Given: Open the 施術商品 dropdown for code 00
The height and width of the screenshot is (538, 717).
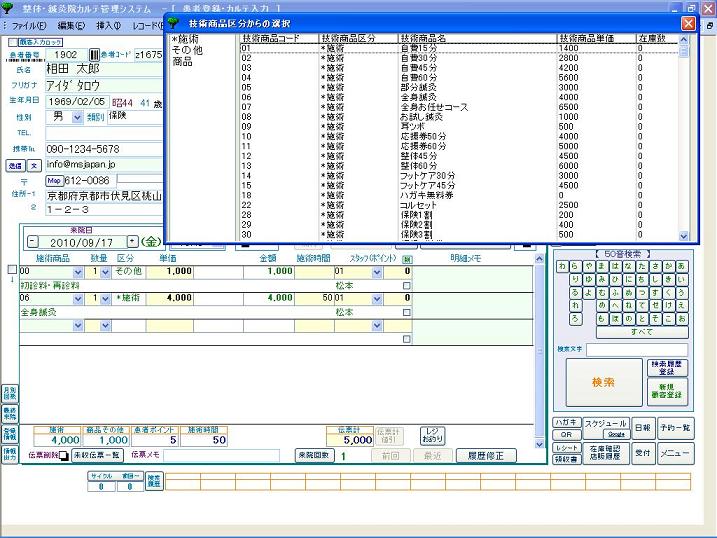Looking at the screenshot, I should tap(78, 272).
